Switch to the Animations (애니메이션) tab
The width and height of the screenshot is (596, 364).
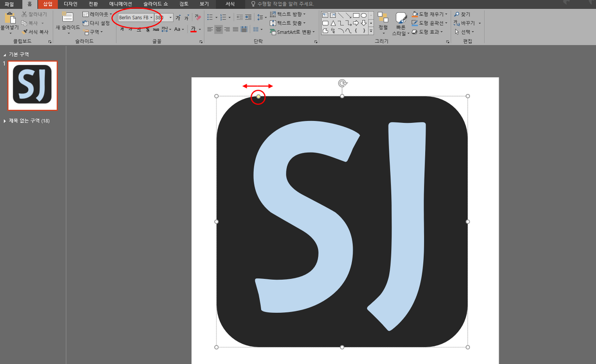pos(121,4)
